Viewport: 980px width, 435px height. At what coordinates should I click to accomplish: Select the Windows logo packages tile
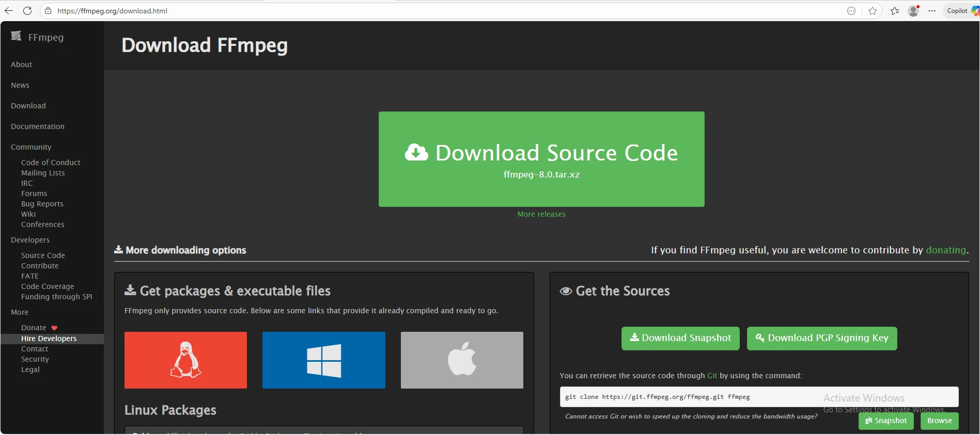(x=323, y=360)
